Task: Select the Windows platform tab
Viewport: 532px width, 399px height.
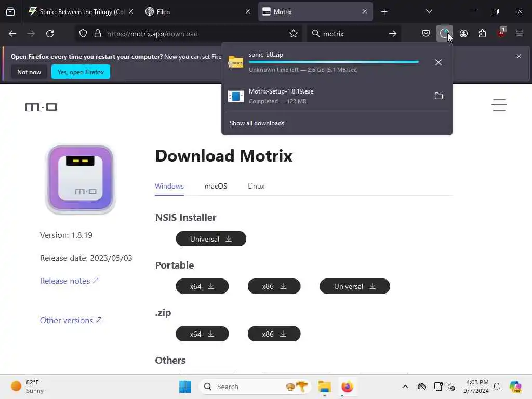Action: point(169,187)
